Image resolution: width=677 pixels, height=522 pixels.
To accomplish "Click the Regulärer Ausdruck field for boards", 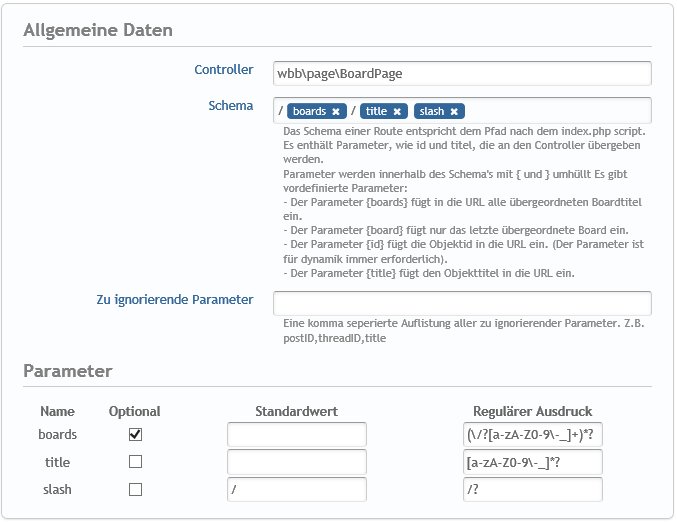I will [x=533, y=435].
